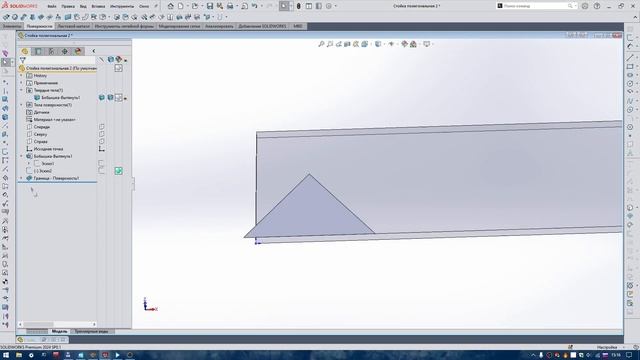This screenshot has height=360, width=640.
Task: Click the Apply Scene icon
Action: pos(413,44)
